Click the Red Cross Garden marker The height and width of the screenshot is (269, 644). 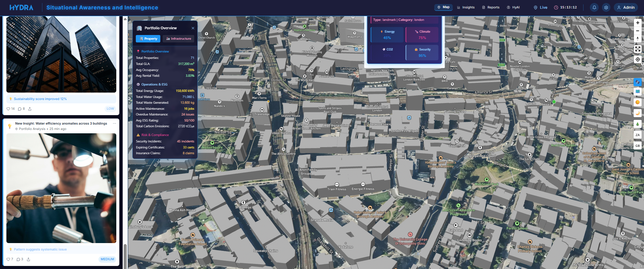coord(563,141)
